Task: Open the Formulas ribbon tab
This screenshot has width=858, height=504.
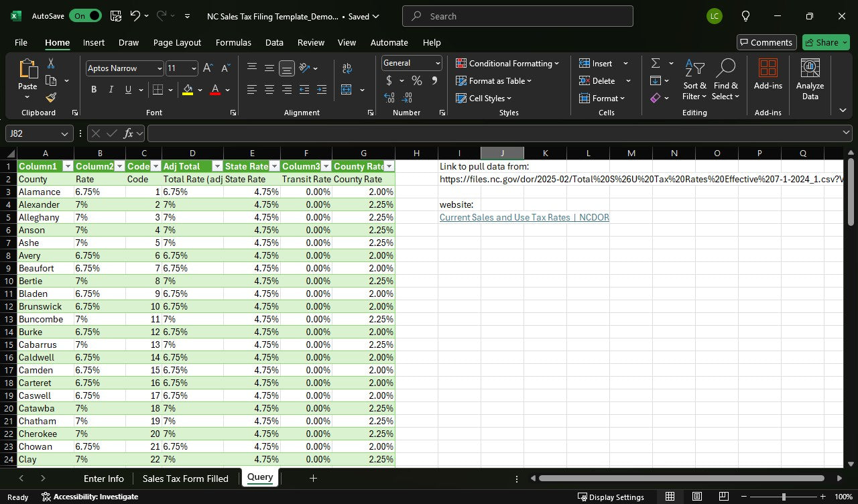Action: (233, 42)
